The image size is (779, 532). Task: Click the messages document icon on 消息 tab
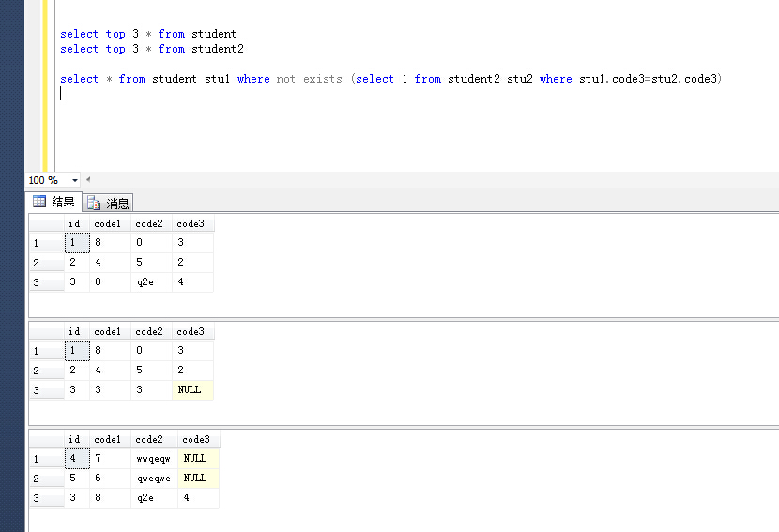[x=94, y=203]
